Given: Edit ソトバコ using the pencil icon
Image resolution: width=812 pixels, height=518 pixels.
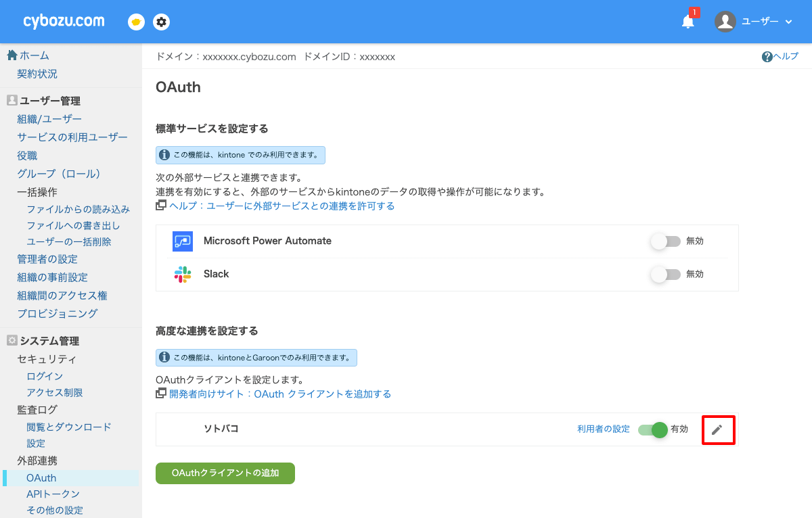Looking at the screenshot, I should point(718,429).
